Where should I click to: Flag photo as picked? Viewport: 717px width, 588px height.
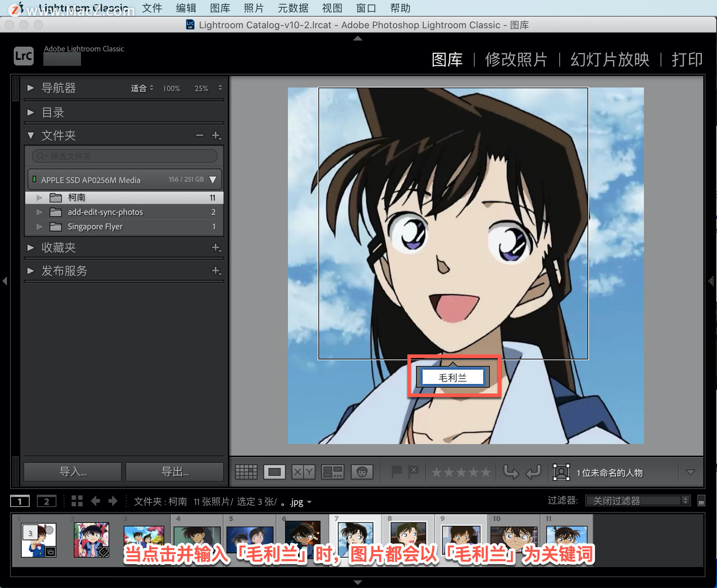396,472
